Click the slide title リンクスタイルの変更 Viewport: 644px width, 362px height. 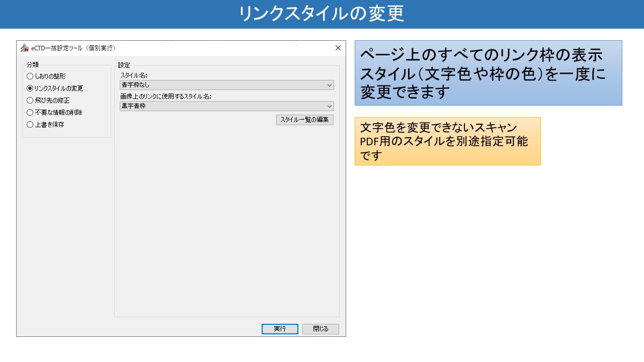322,14
